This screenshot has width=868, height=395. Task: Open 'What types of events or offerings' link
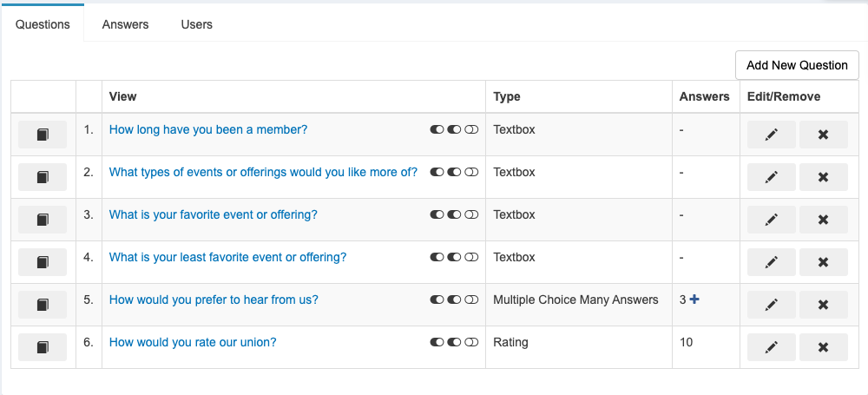pyautogui.click(x=264, y=172)
